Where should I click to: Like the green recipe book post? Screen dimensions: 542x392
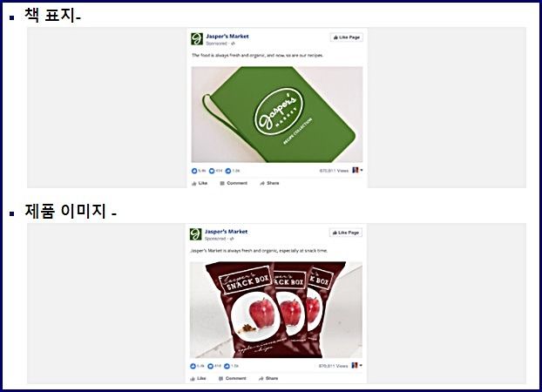[x=200, y=183]
